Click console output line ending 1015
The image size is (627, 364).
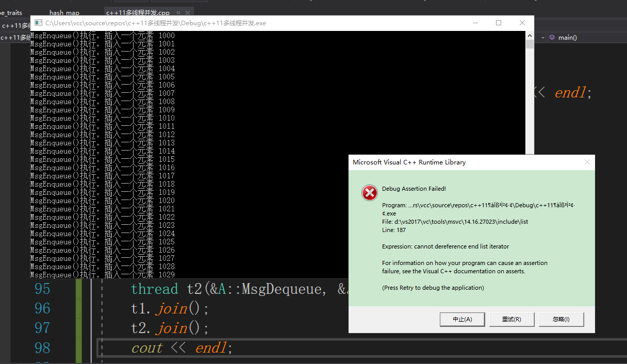103,159
